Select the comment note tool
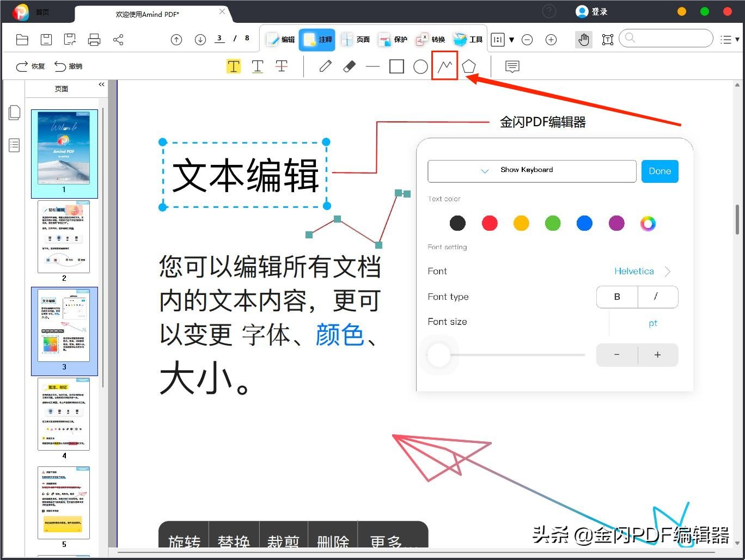The width and height of the screenshot is (745, 560). 512,66
